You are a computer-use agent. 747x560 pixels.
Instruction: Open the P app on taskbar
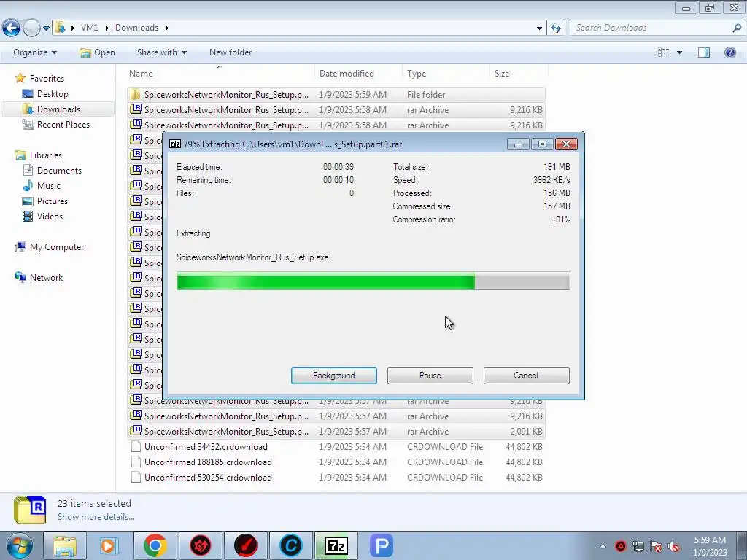point(381,545)
